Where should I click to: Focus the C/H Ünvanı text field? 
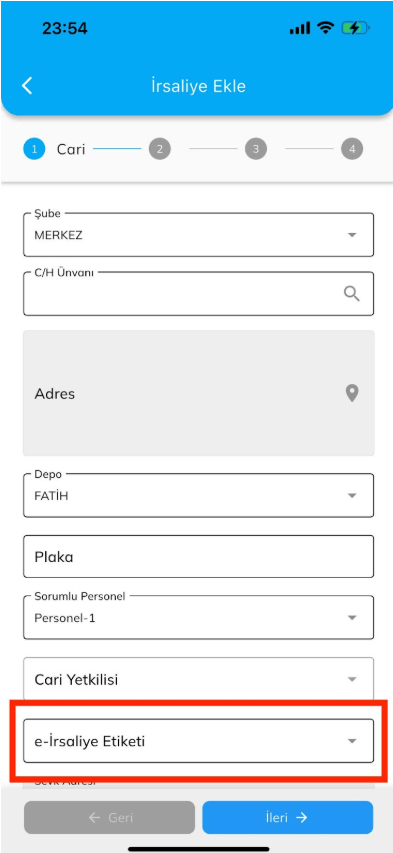[199, 294]
